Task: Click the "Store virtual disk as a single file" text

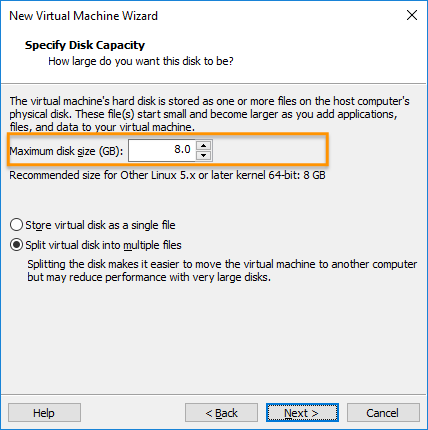Action: (100, 225)
